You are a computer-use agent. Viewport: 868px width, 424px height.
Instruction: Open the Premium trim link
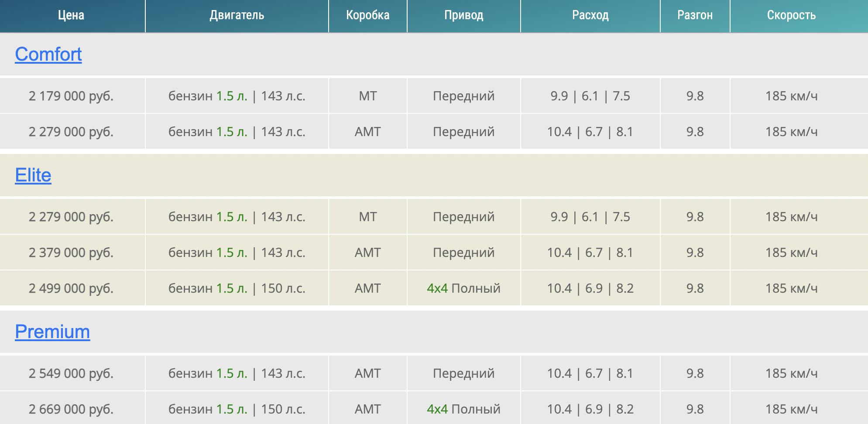click(x=52, y=332)
